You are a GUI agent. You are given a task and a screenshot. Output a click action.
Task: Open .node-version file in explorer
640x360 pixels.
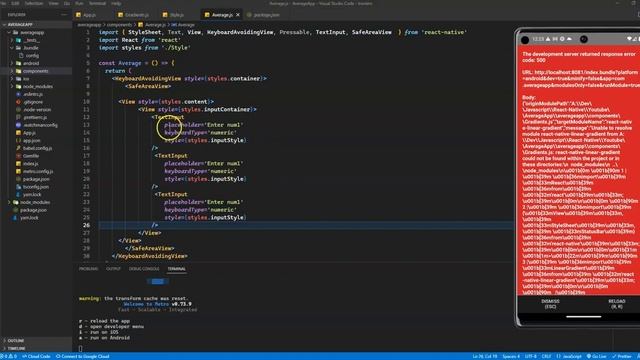click(37, 110)
